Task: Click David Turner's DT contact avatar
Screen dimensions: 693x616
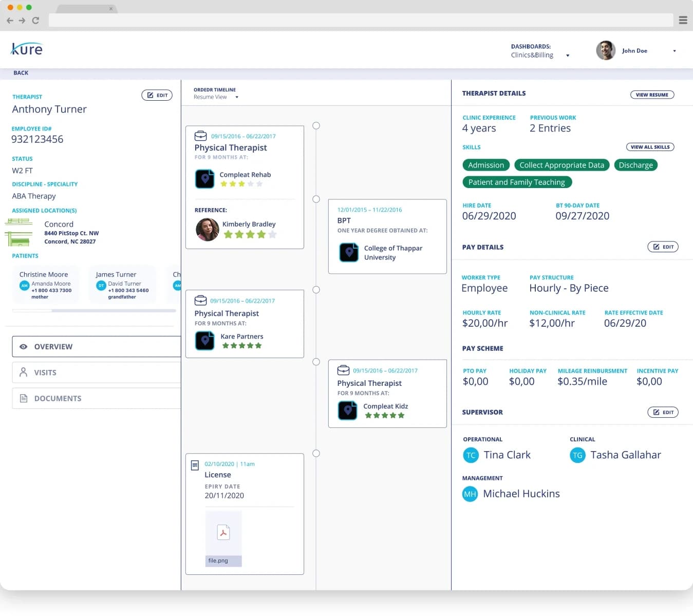Action: (101, 286)
